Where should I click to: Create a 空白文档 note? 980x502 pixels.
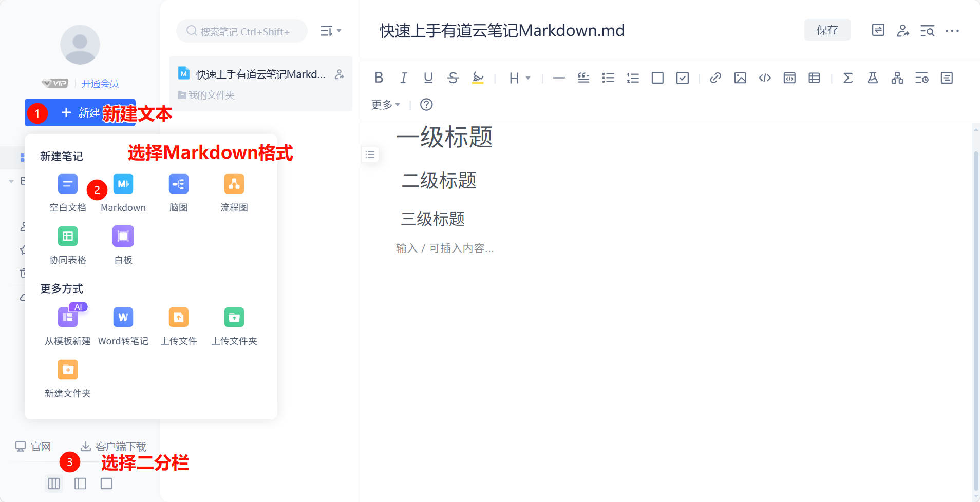[x=68, y=194]
